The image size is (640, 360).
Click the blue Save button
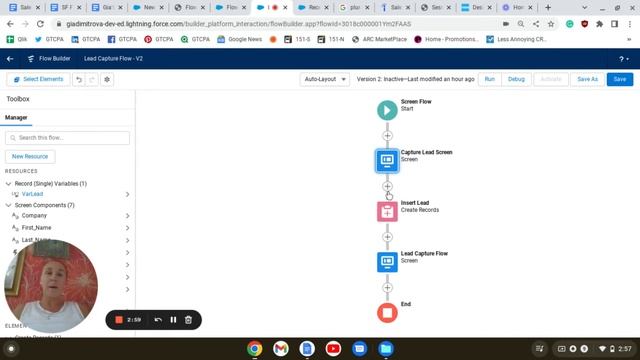(x=620, y=79)
